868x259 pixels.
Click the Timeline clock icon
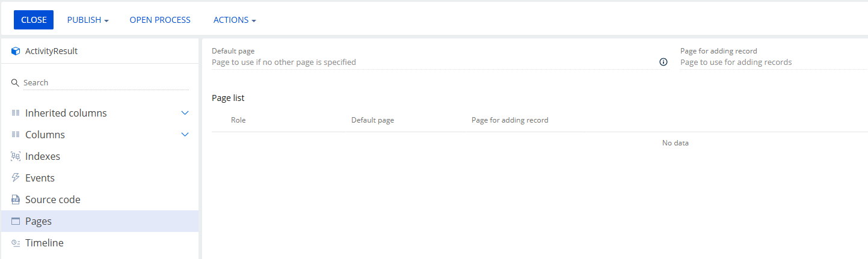pos(16,243)
